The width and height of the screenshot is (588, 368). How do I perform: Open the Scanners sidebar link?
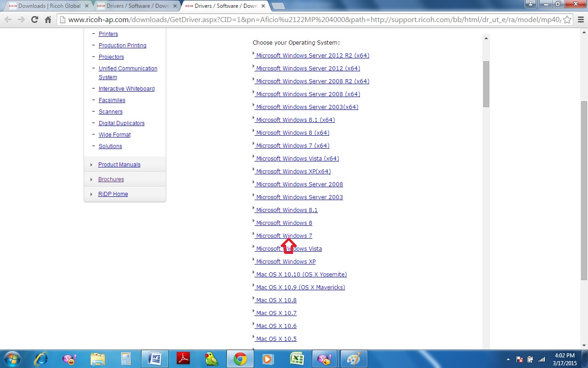coord(111,112)
